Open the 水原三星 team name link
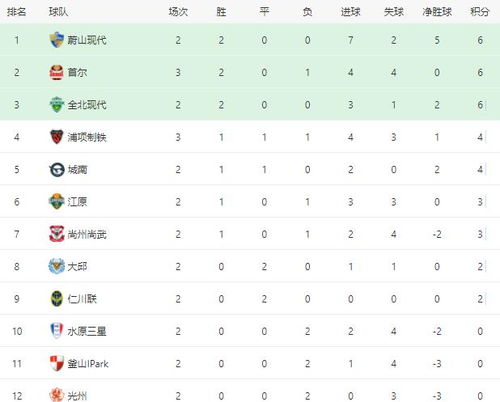Image resolution: width=500 pixels, height=402 pixels. [x=87, y=331]
